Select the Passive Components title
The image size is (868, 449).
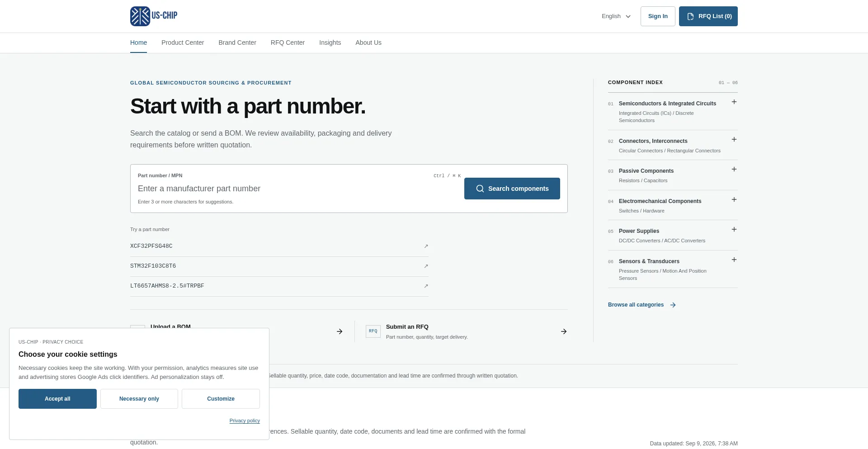[x=646, y=171]
